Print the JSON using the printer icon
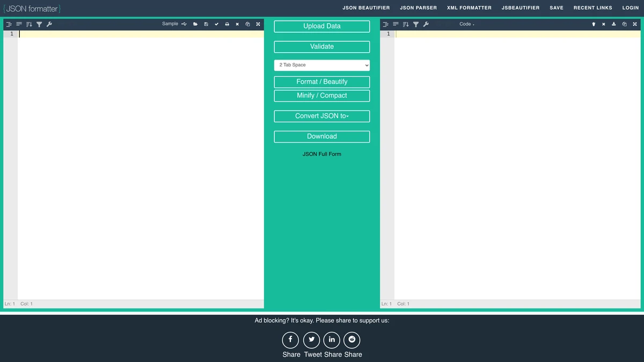This screenshot has height=362, width=644. coord(226,24)
